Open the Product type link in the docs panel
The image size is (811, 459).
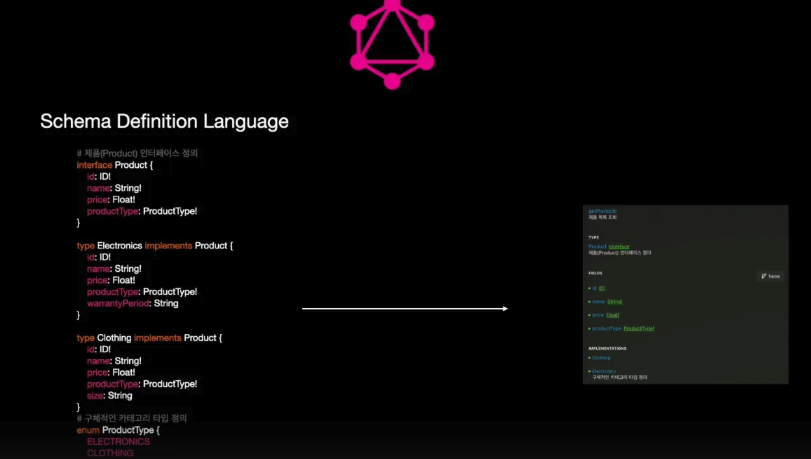coord(597,247)
